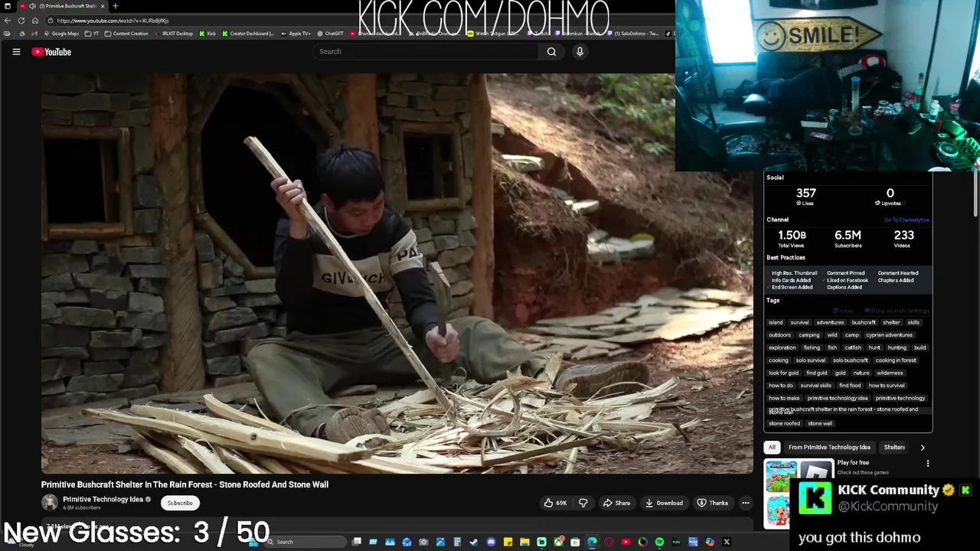Reload the page in browser
This screenshot has height=551, width=980.
click(21, 21)
